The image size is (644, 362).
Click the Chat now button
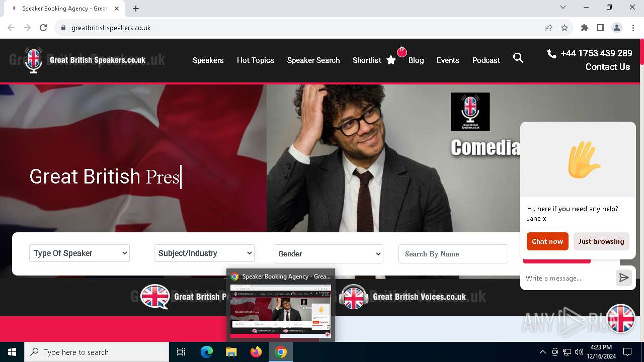pyautogui.click(x=547, y=241)
